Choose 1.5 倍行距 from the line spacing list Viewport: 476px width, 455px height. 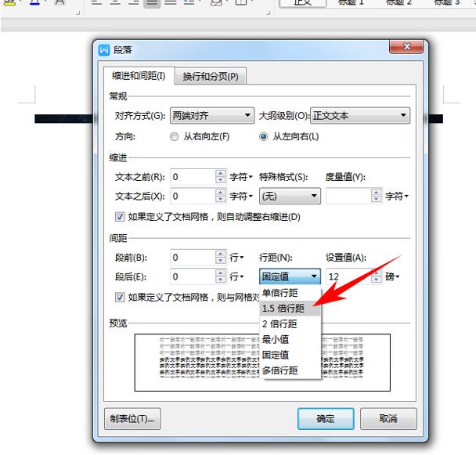(290, 309)
